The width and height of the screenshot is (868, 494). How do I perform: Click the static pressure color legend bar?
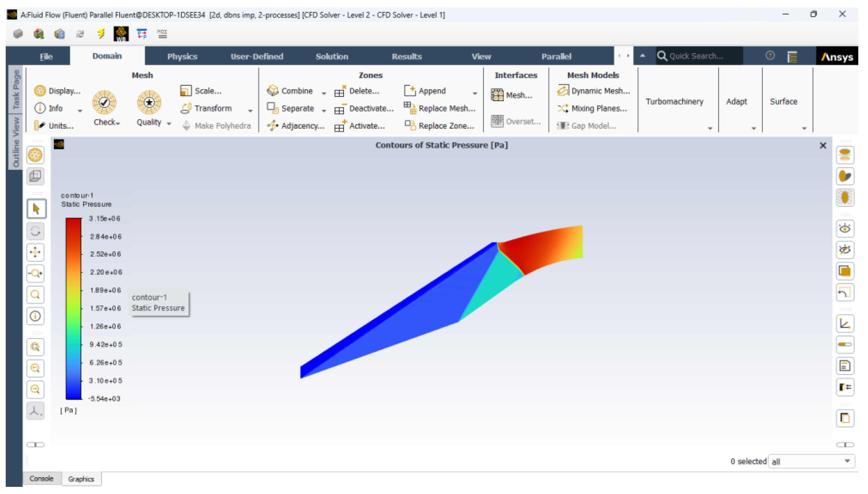point(73,308)
